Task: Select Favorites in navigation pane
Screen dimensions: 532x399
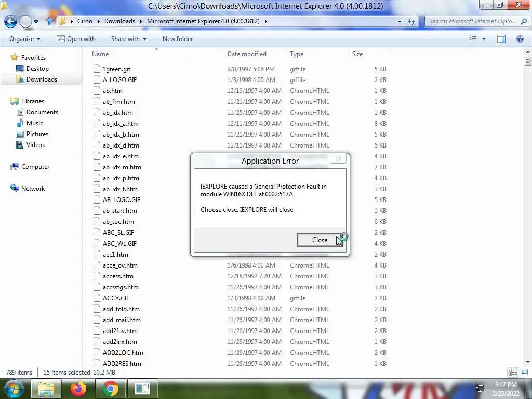Action: click(x=29, y=57)
